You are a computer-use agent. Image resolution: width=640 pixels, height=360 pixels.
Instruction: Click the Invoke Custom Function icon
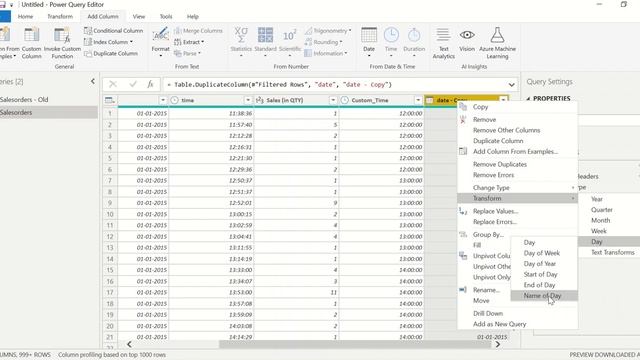tap(62, 35)
